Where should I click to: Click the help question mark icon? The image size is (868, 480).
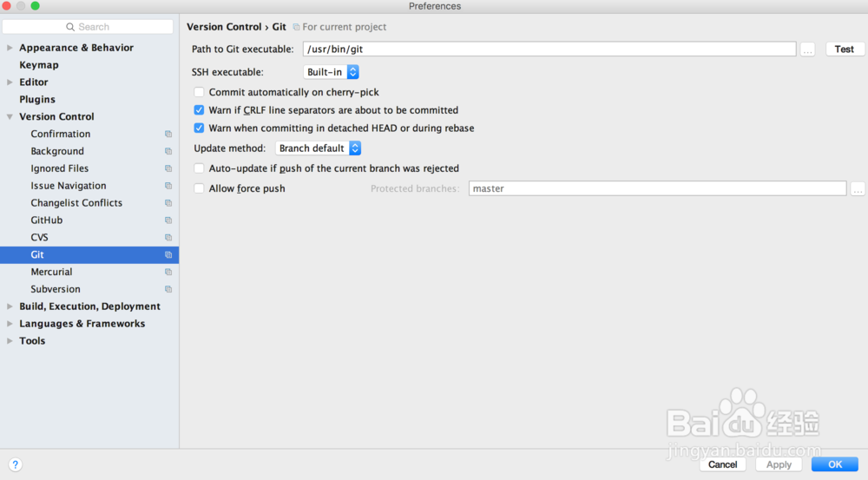tap(15, 464)
